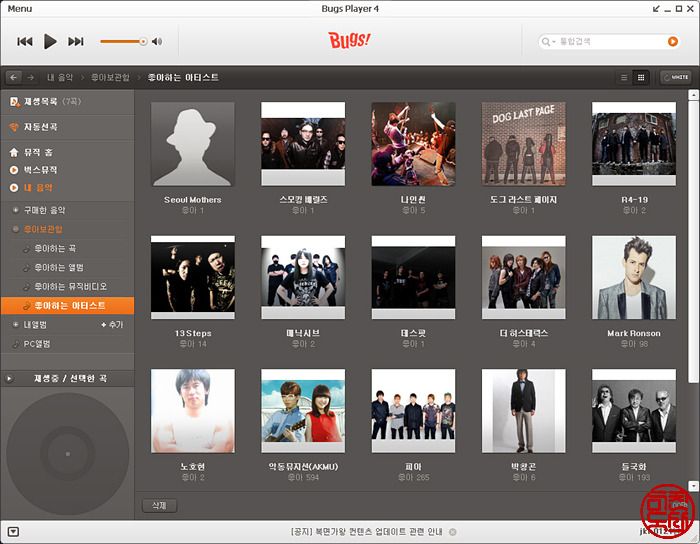Open 노호현 artist thumbnail
Image resolution: width=700 pixels, height=544 pixels.
pos(193,411)
